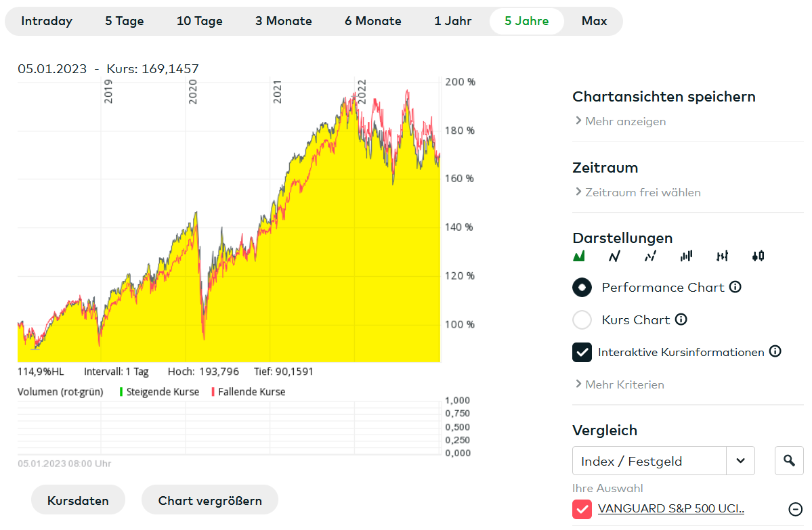Select the dashed line chart style icon
Image resolution: width=812 pixels, height=530 pixels.
[650, 256]
